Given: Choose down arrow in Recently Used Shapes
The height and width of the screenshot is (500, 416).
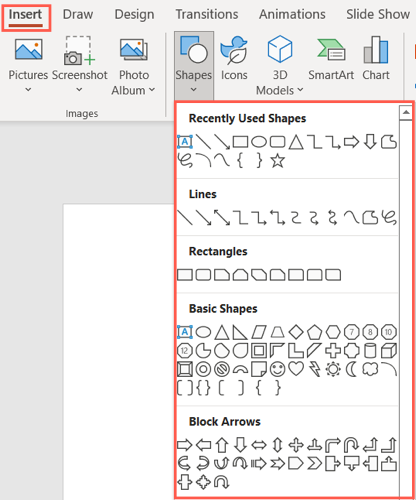Looking at the screenshot, I should click(370, 142).
